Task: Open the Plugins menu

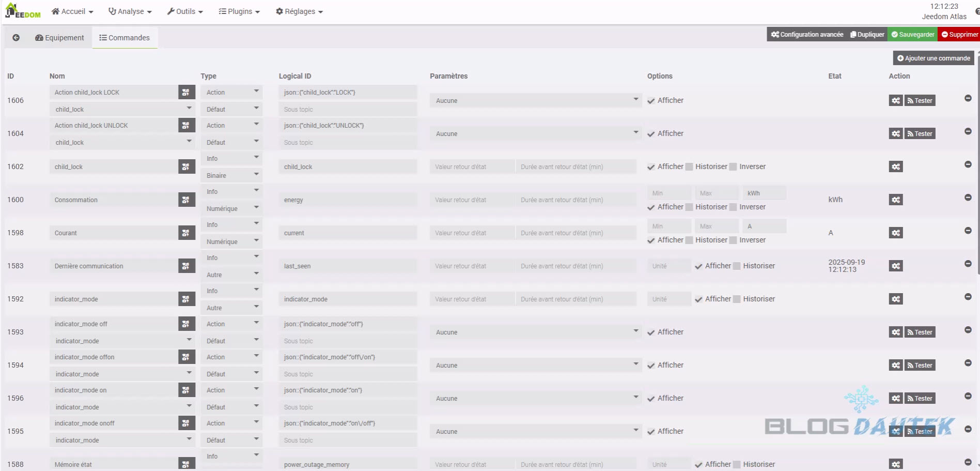Action: click(x=239, y=11)
